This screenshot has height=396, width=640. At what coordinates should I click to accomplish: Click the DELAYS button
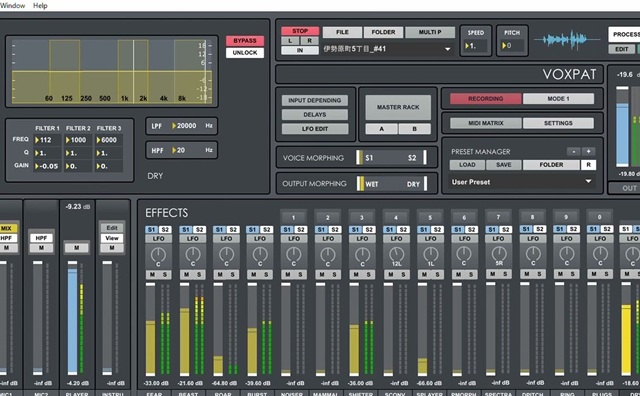(x=315, y=115)
